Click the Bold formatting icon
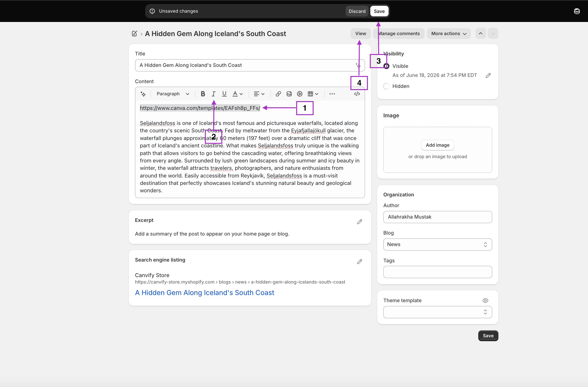 (x=203, y=94)
